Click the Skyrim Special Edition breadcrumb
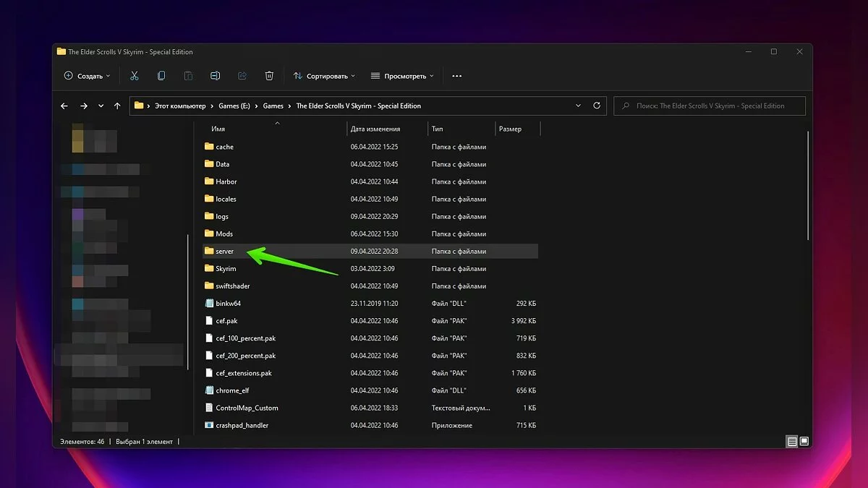This screenshot has width=868, height=488. coord(359,106)
